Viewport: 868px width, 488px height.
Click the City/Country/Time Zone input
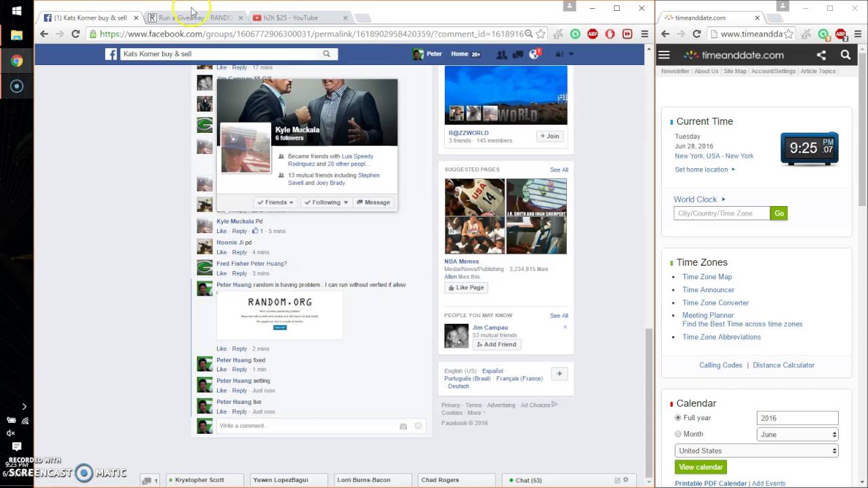tap(722, 213)
